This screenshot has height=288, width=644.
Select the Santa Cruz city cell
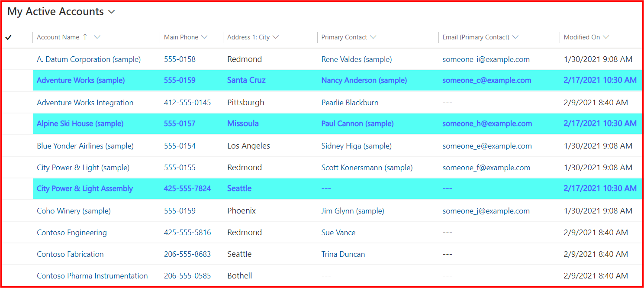click(246, 80)
